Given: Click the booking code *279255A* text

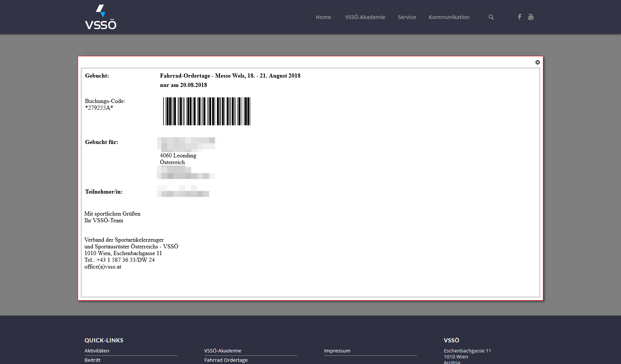Looking at the screenshot, I should 99,108.
